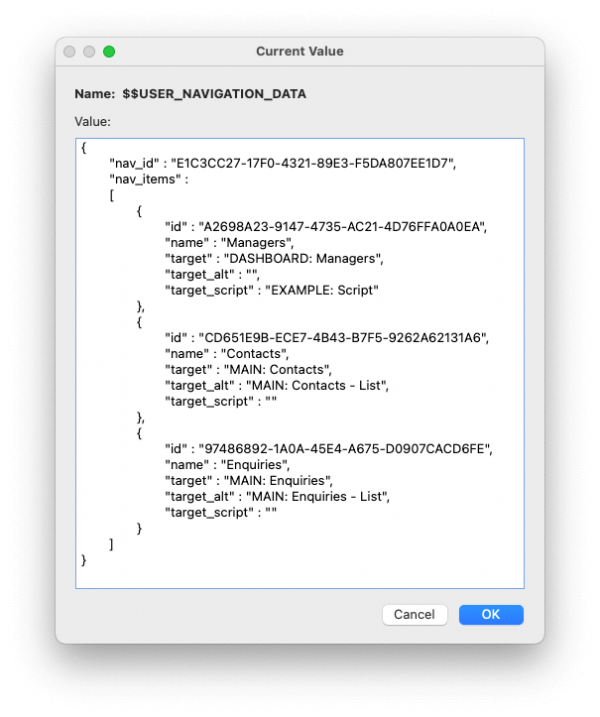Click the id line starting 97486892
This screenshot has width=600, height=717.
click(328, 449)
